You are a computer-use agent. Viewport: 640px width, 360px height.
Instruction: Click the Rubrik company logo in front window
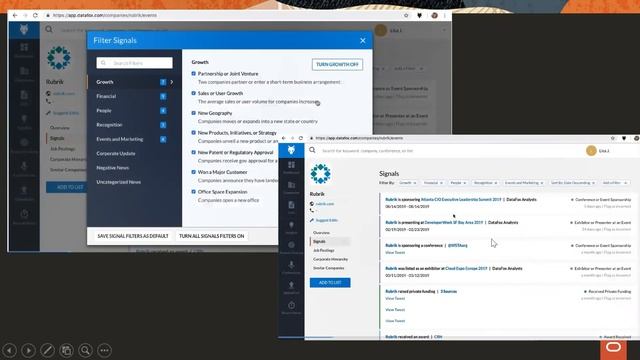(320, 174)
